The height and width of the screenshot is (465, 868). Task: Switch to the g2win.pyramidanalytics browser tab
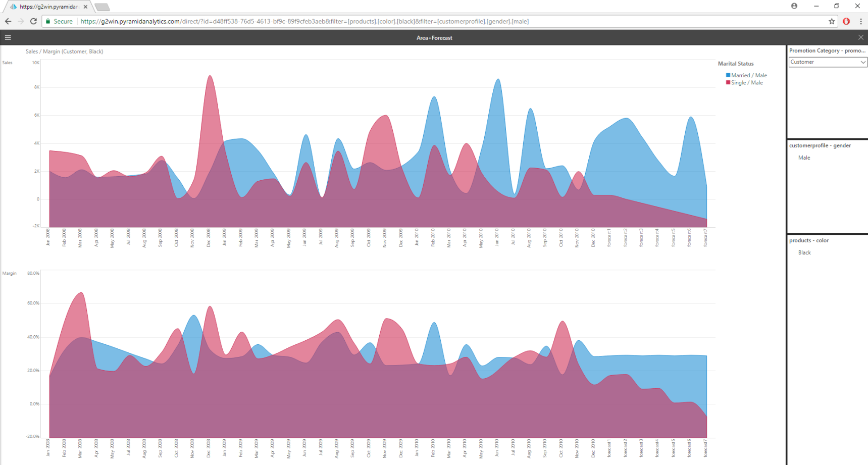point(48,7)
